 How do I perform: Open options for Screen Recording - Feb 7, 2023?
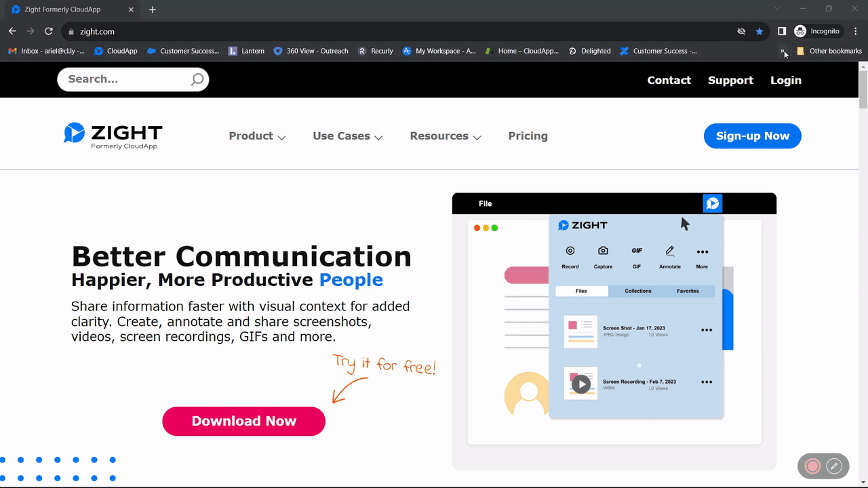tap(707, 382)
